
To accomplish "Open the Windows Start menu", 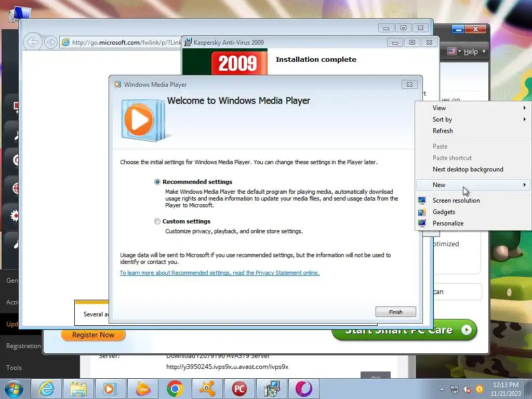I will coord(14,389).
